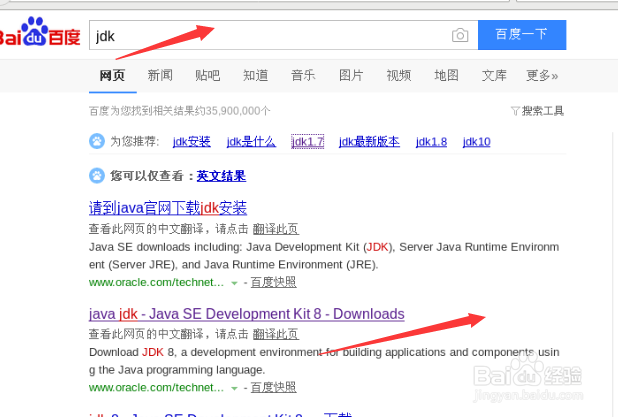Image resolution: width=618 pixels, height=417 pixels.
Task: Expand green arrow beside second oracle.com URL
Action: (234, 388)
